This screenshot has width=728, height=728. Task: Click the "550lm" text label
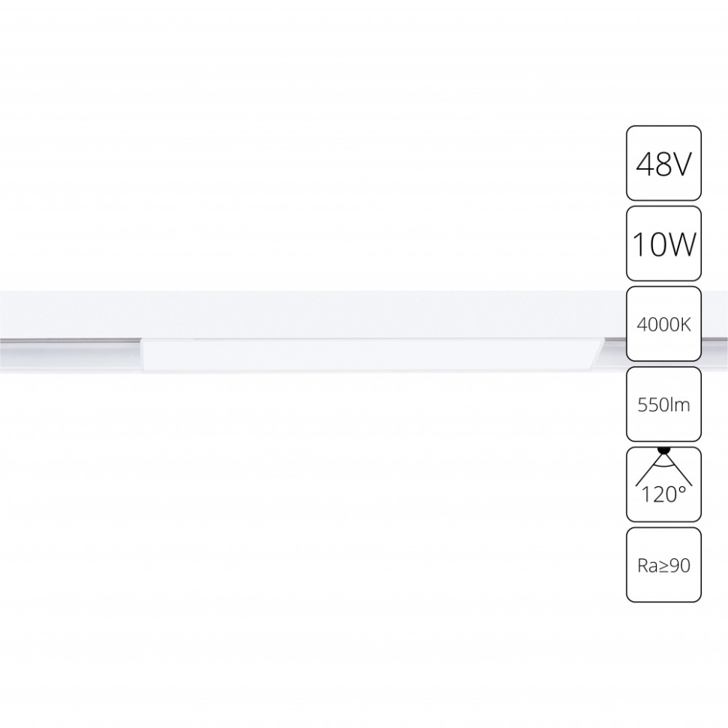click(x=663, y=405)
